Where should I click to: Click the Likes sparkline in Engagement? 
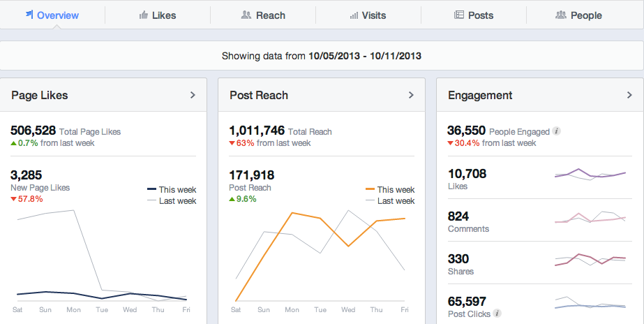tap(590, 175)
